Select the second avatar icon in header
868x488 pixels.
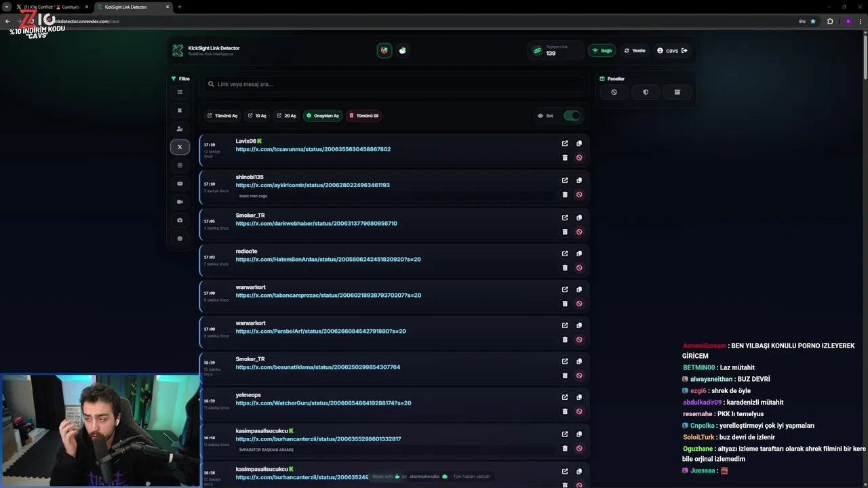(x=403, y=50)
